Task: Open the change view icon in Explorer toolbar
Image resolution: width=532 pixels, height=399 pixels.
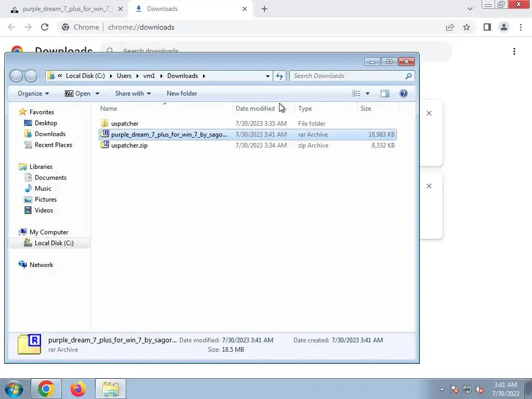Action: click(356, 94)
